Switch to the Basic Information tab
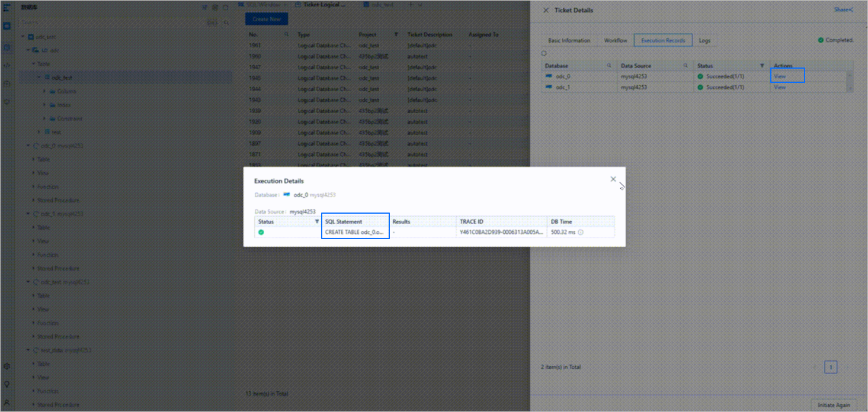868x412 pixels. pos(569,41)
